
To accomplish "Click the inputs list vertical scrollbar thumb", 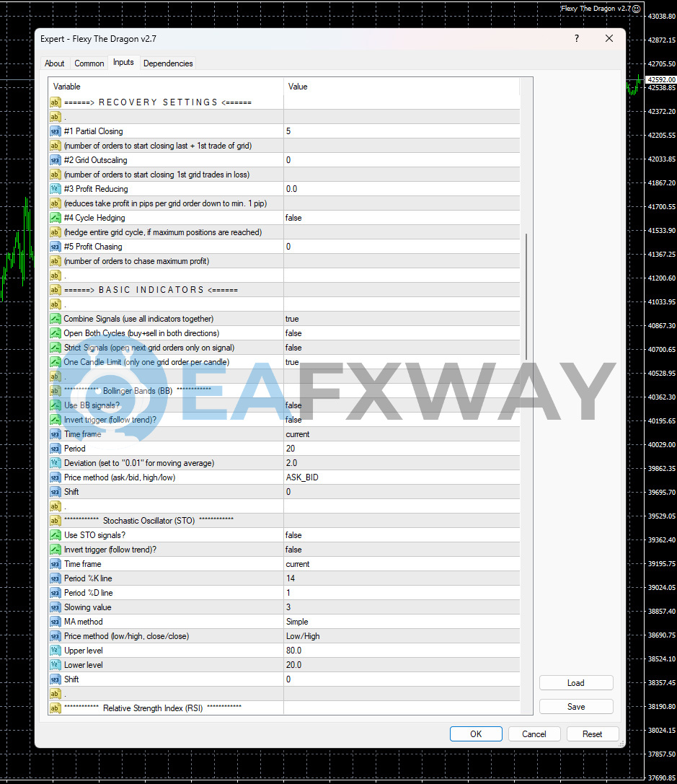I will tap(526, 296).
